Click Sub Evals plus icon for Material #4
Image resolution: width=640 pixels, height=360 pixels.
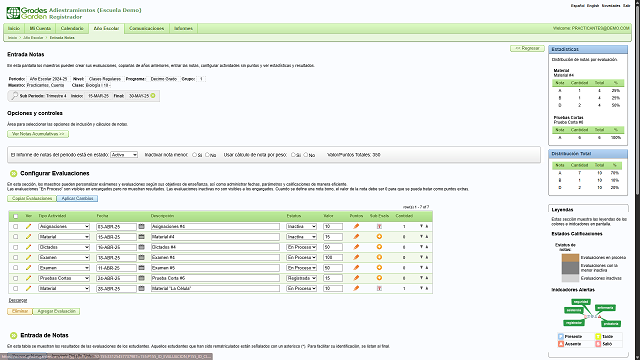click(x=379, y=237)
